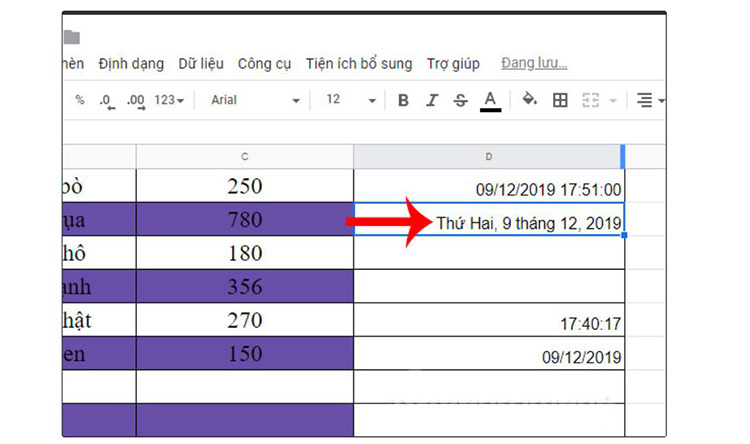Image resolution: width=750 pixels, height=444 pixels.
Task: Open the text color picker
Action: pyautogui.click(x=490, y=101)
